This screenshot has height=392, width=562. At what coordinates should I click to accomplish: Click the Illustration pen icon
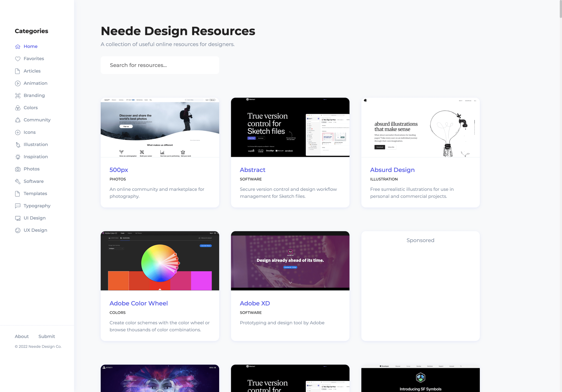(x=18, y=145)
